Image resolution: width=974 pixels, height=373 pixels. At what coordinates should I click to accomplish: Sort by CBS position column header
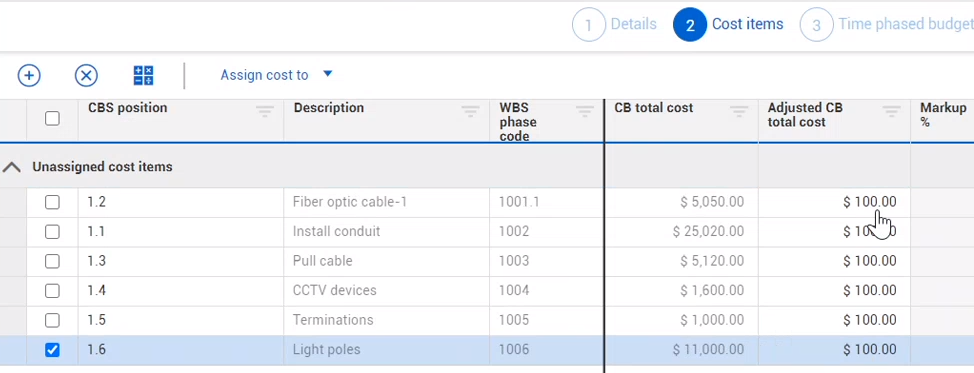click(127, 108)
